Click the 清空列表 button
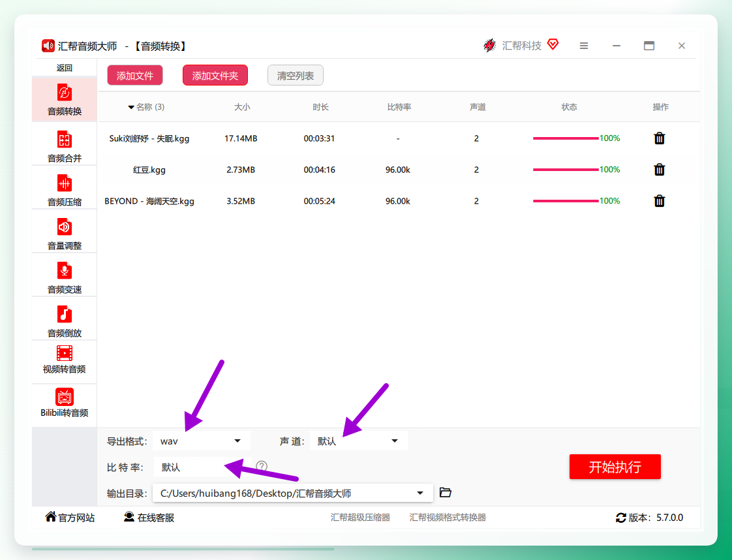Image resolution: width=732 pixels, height=560 pixels. [296, 76]
